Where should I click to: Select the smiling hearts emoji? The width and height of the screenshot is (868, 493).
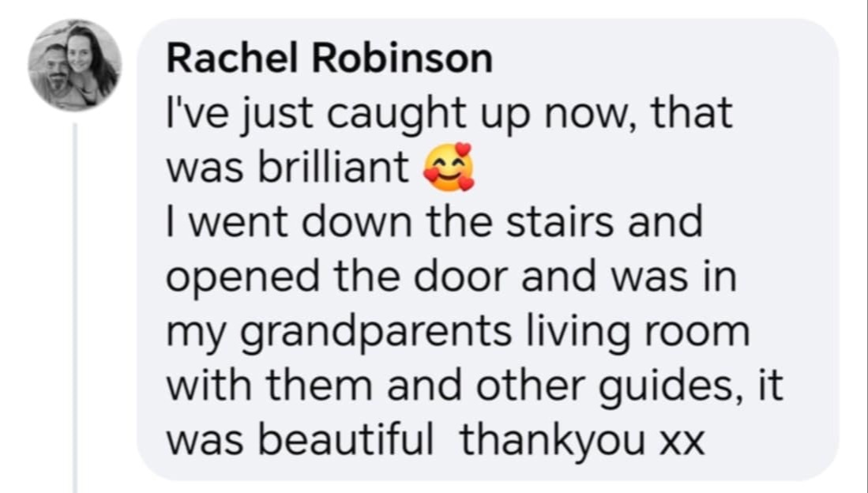(449, 167)
